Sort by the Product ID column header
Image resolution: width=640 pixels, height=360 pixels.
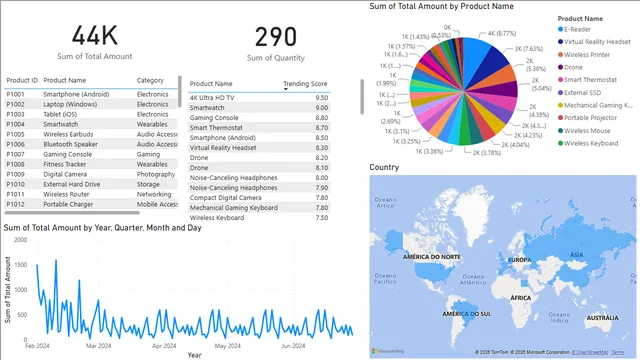22,80
